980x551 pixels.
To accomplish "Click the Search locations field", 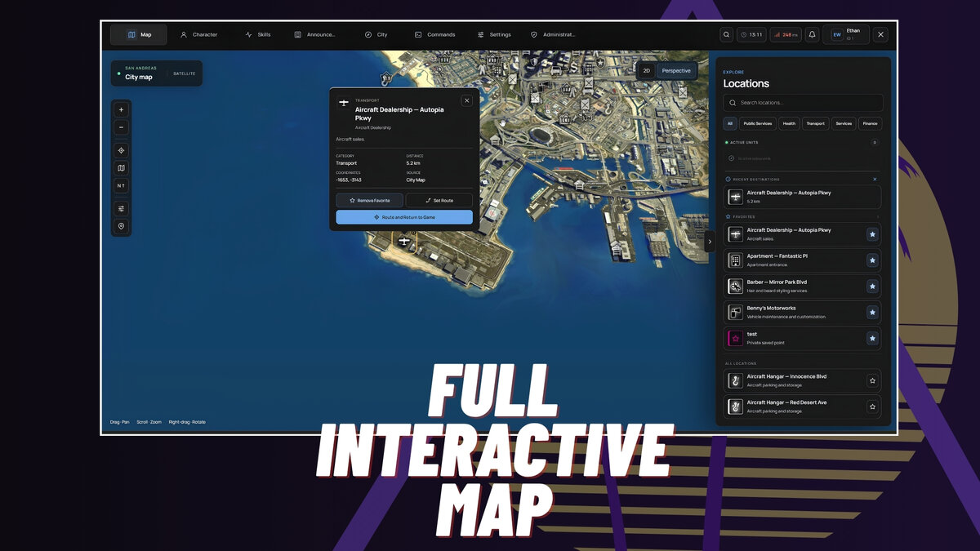I will click(803, 103).
